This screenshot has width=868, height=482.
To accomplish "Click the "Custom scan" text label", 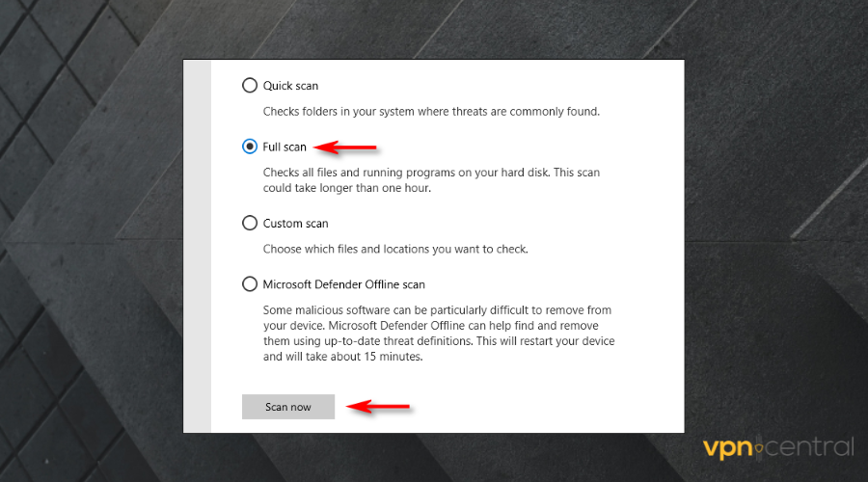I will (x=295, y=224).
